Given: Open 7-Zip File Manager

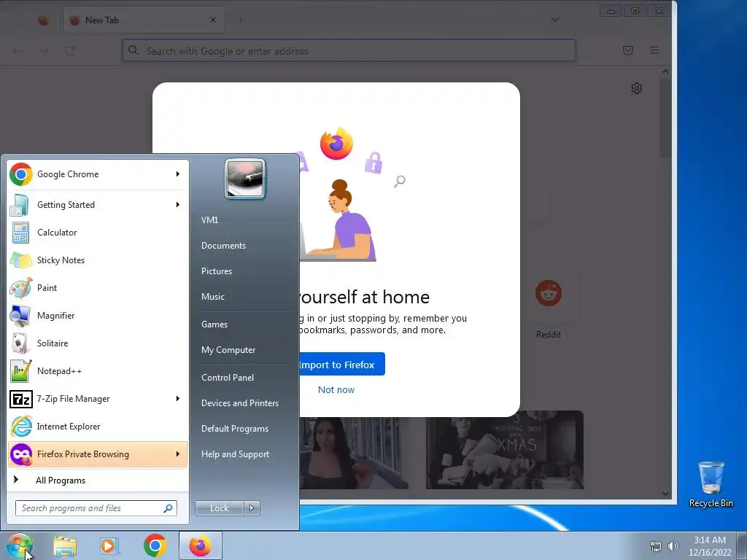Looking at the screenshot, I should 98,398.
